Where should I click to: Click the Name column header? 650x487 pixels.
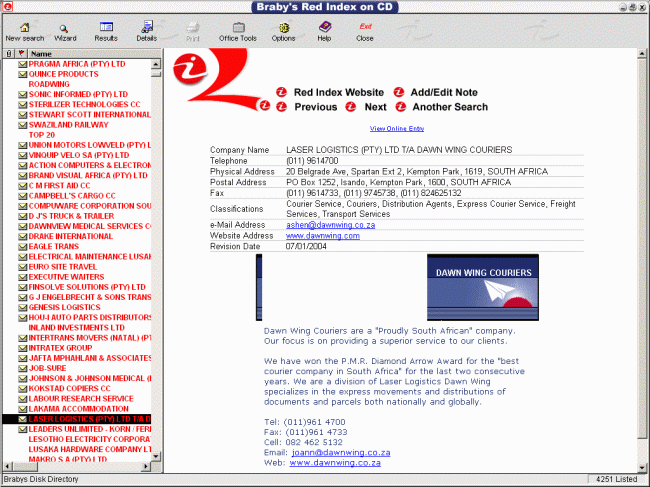coord(95,54)
